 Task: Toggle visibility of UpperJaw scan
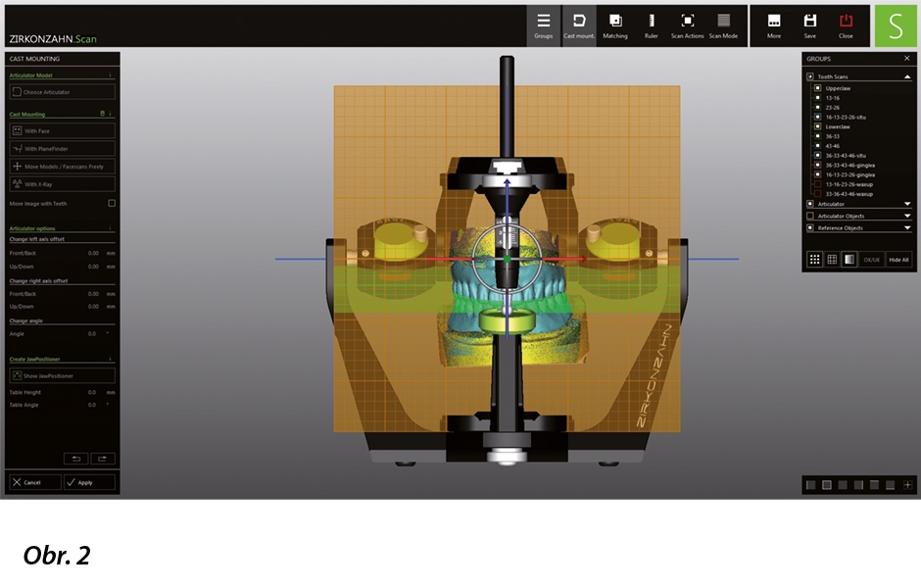pyautogui.click(x=817, y=88)
